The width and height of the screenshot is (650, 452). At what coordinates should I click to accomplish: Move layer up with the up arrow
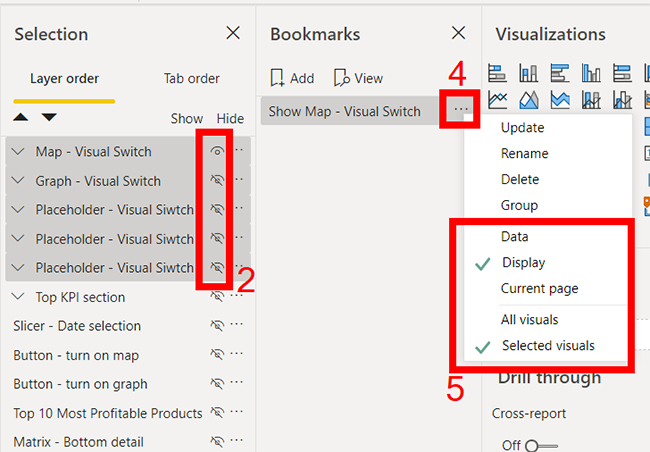20,118
